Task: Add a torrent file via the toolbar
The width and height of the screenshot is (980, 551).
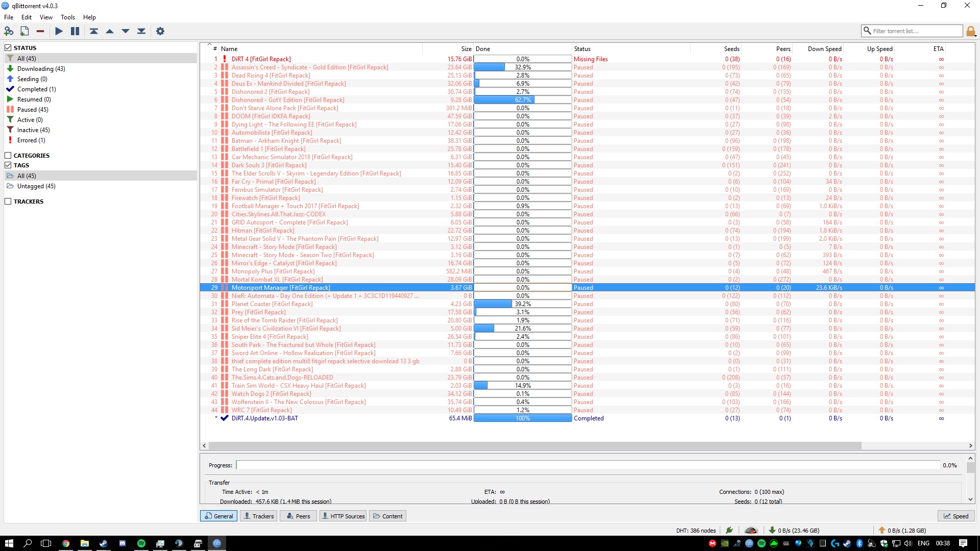Action: [24, 31]
